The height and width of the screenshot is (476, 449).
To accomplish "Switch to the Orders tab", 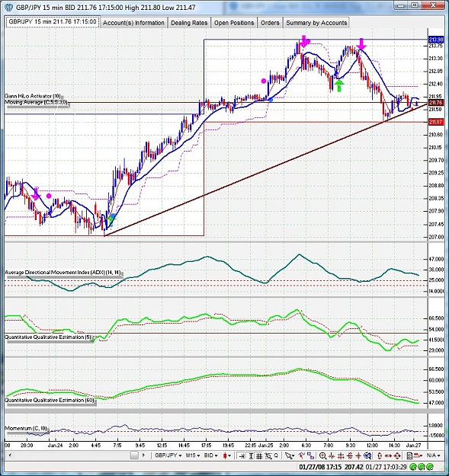I will point(270,23).
